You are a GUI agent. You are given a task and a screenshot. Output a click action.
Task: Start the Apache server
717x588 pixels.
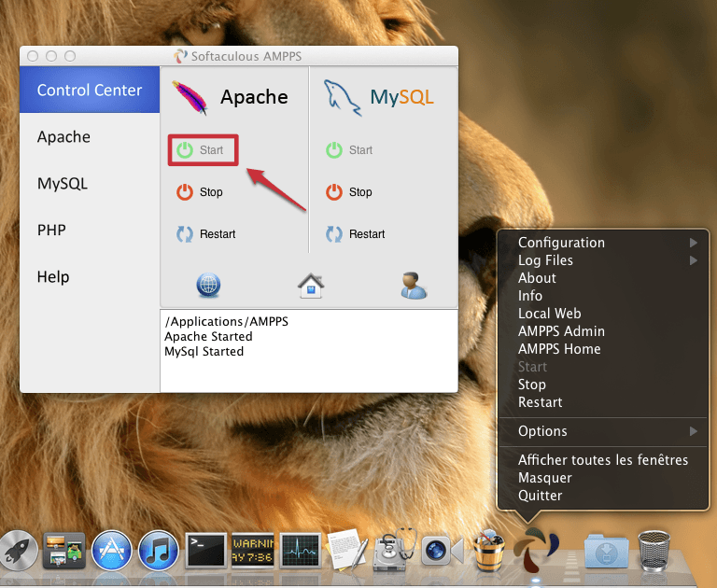pyautogui.click(x=201, y=150)
